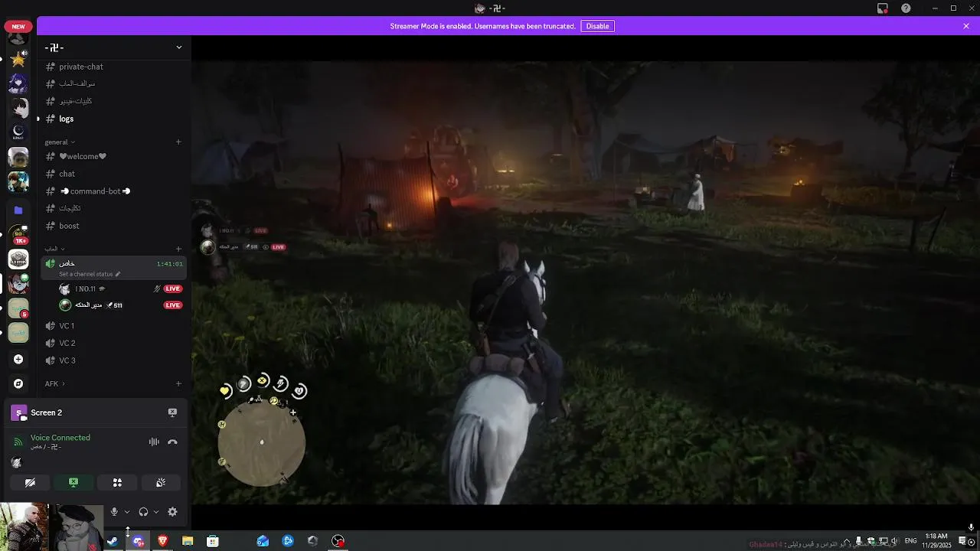Collapse the general category
This screenshot has width=980, height=551.
pos(60,142)
